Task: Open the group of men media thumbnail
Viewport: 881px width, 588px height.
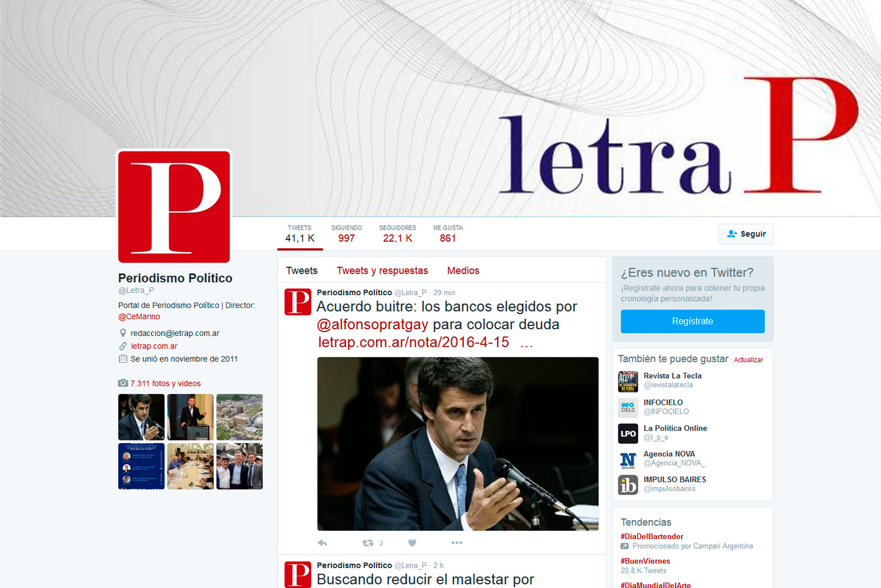Action: pyautogui.click(x=240, y=466)
